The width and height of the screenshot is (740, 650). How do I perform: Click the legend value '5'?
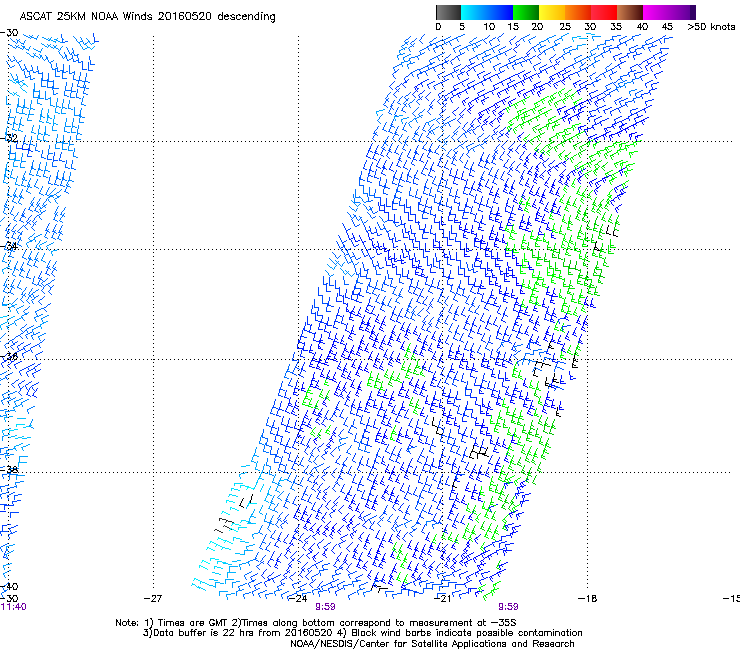[x=462, y=27]
